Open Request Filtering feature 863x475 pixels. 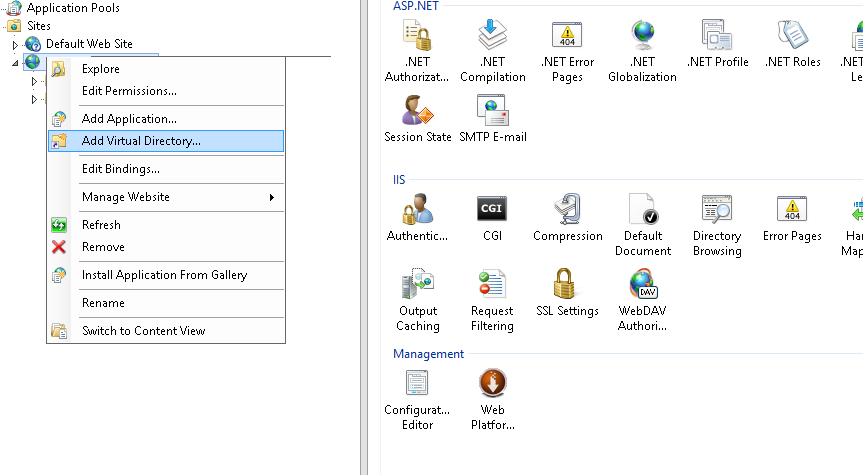coord(492,300)
